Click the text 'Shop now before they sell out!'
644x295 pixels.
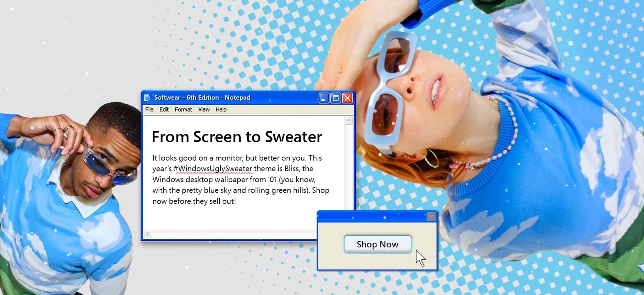(x=241, y=196)
